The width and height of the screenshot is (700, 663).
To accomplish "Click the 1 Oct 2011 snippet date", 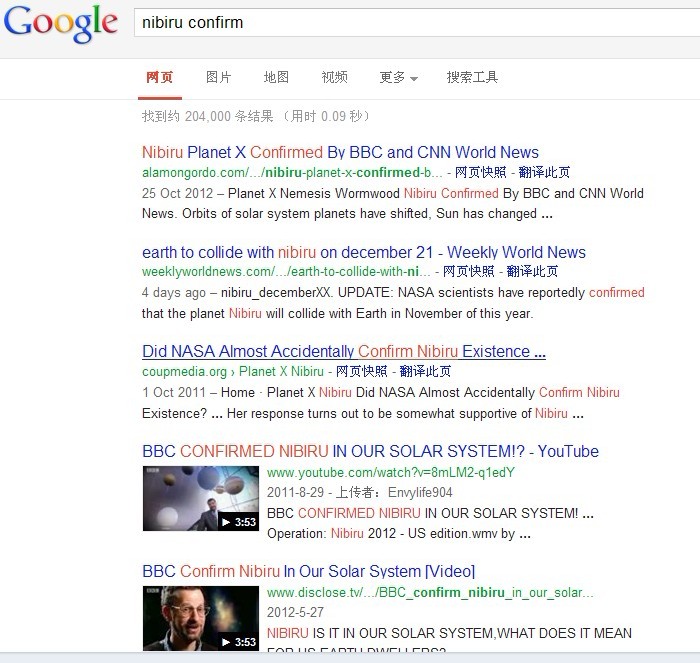I will [175, 392].
